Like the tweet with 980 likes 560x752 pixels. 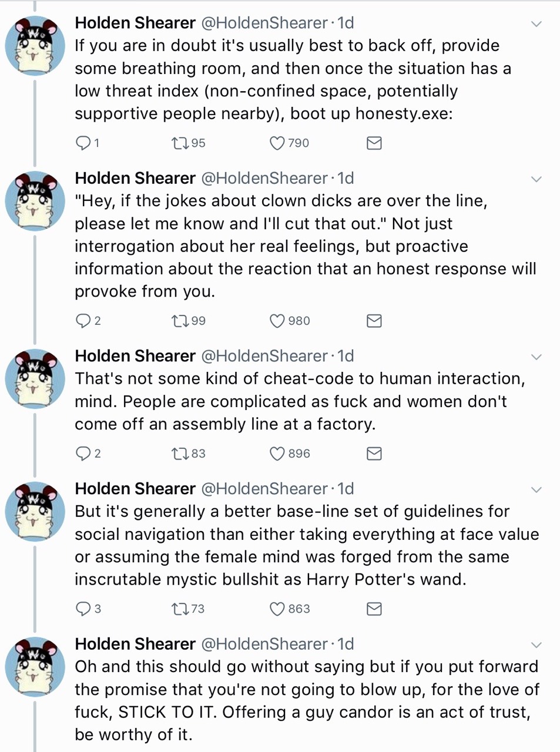click(x=277, y=321)
